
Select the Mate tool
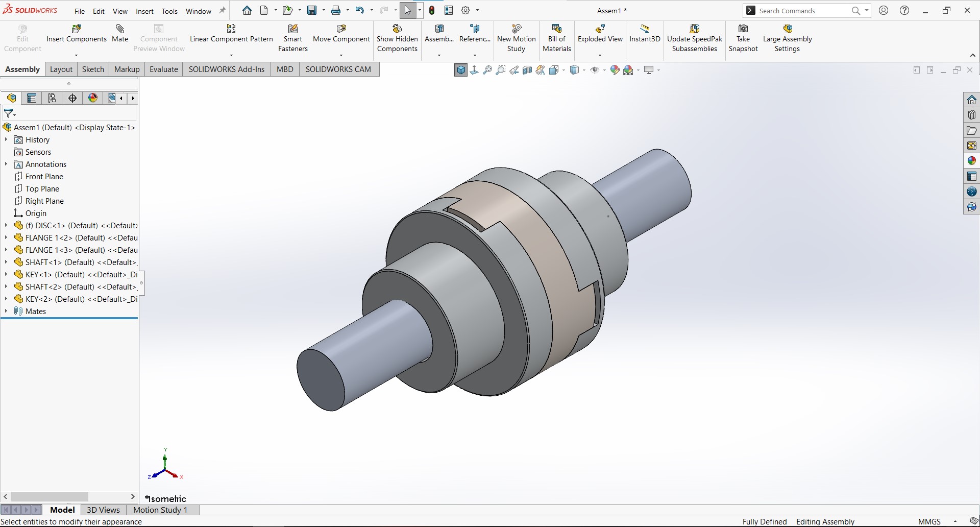(x=120, y=34)
